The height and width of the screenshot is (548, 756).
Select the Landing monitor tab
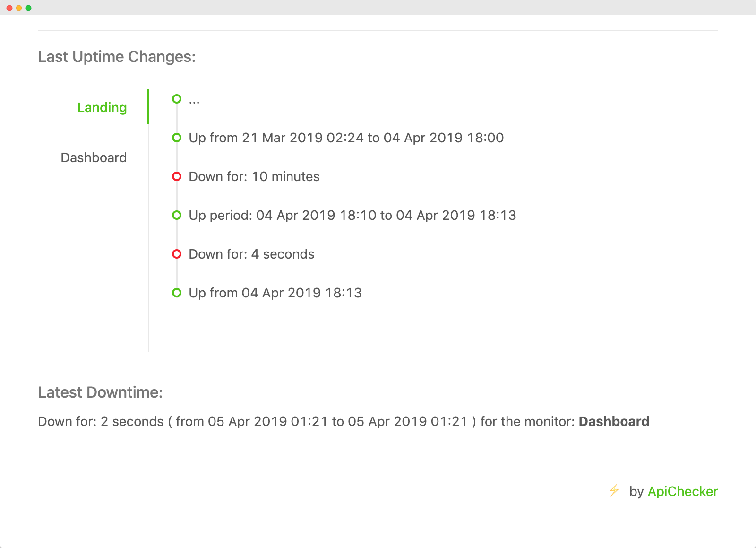coord(102,108)
